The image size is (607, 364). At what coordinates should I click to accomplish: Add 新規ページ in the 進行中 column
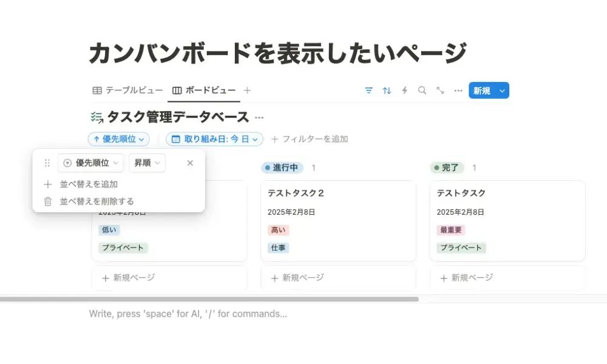[338, 278]
